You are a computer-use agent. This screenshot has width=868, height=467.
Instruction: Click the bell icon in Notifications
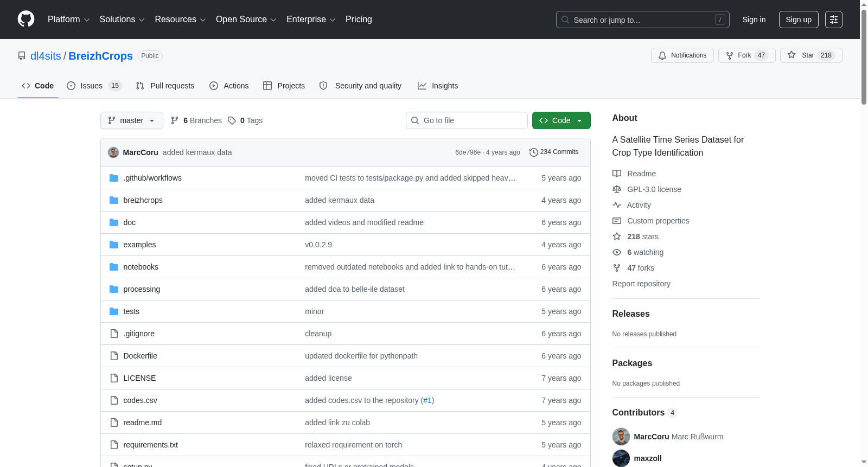tap(662, 55)
